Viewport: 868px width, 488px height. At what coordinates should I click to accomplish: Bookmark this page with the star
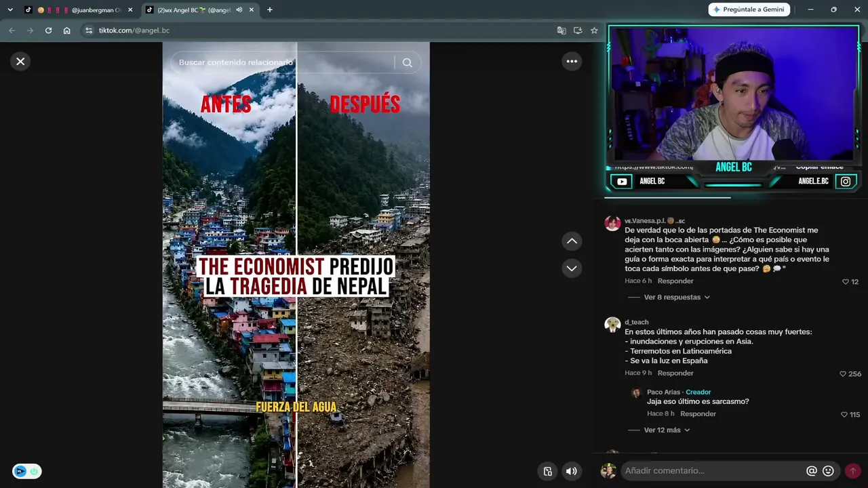click(x=594, y=30)
